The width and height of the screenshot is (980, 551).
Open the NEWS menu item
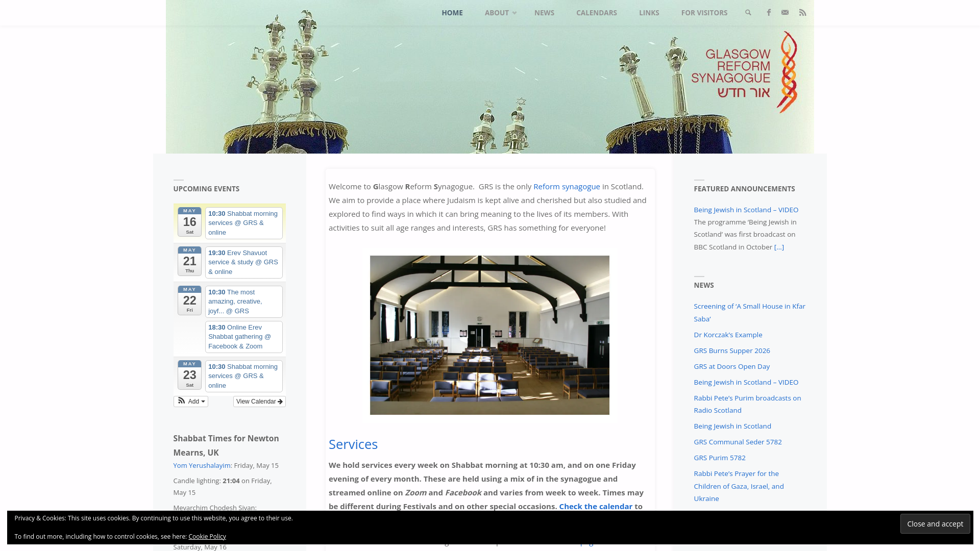544,13
